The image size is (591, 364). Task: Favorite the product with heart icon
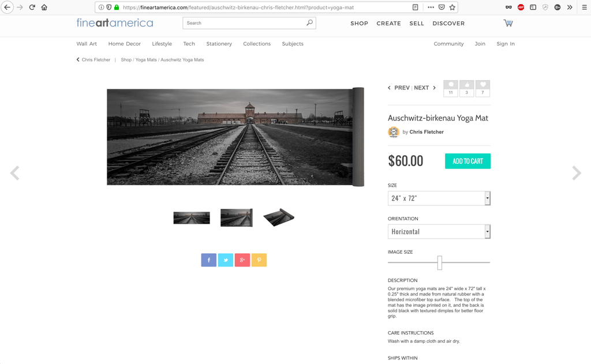[x=483, y=88]
